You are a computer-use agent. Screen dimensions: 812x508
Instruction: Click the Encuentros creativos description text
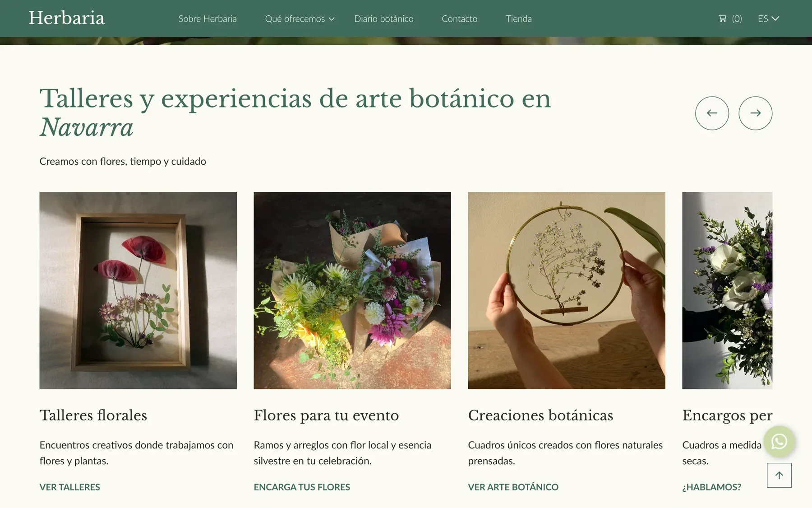tap(136, 453)
